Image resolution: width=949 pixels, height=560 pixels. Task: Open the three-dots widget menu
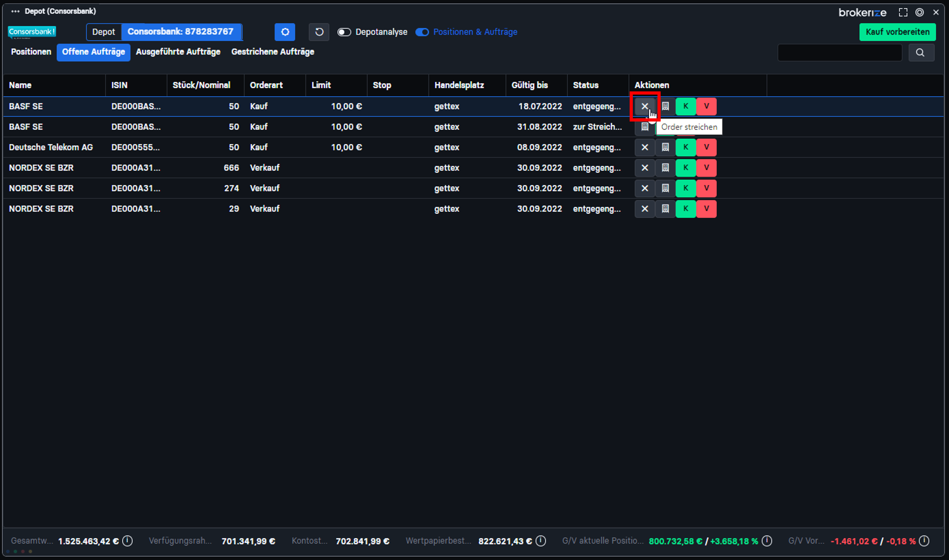[x=15, y=11]
